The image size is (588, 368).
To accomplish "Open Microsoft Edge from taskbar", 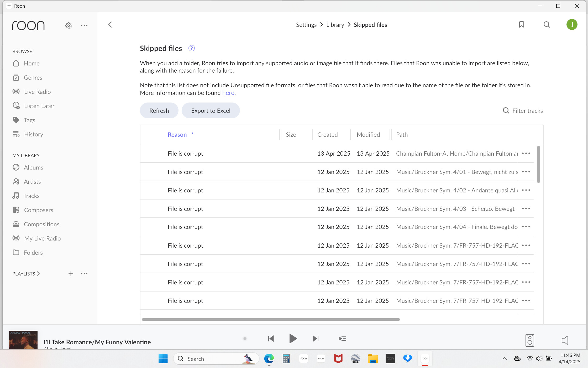I will [x=269, y=359].
